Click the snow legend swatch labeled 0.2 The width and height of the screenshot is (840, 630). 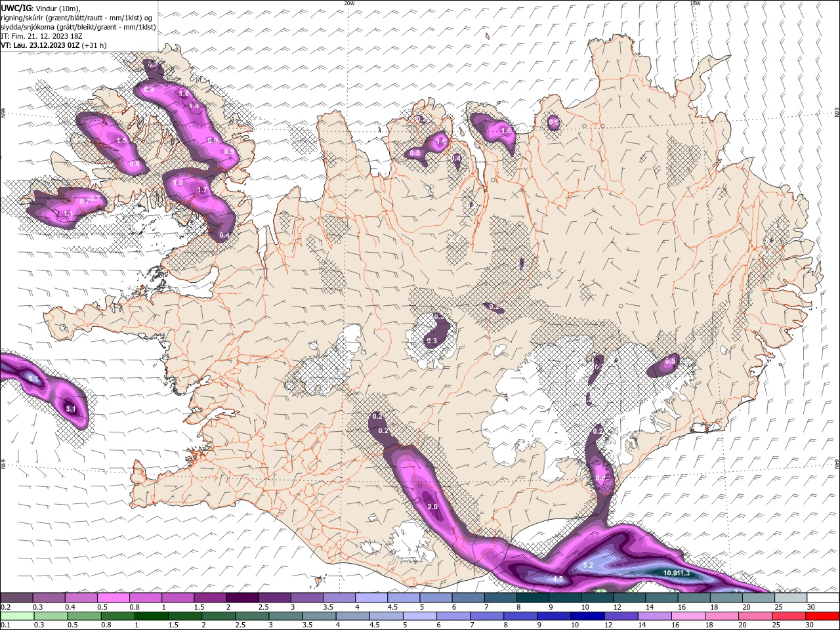point(16,598)
